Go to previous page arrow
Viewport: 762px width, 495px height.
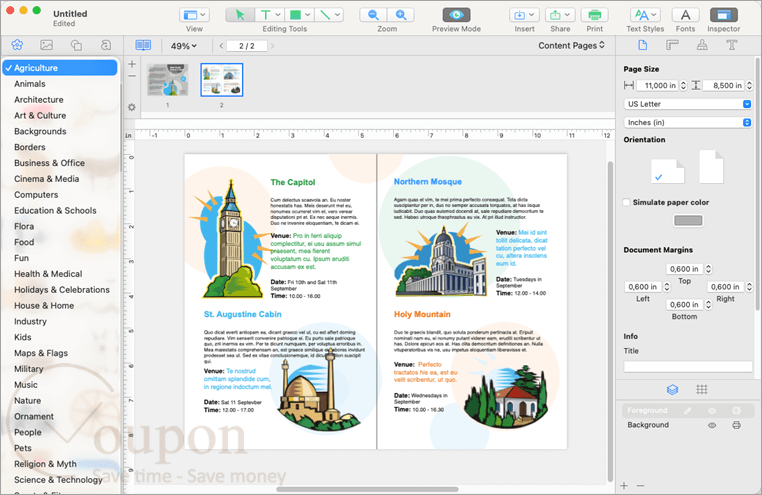point(221,46)
